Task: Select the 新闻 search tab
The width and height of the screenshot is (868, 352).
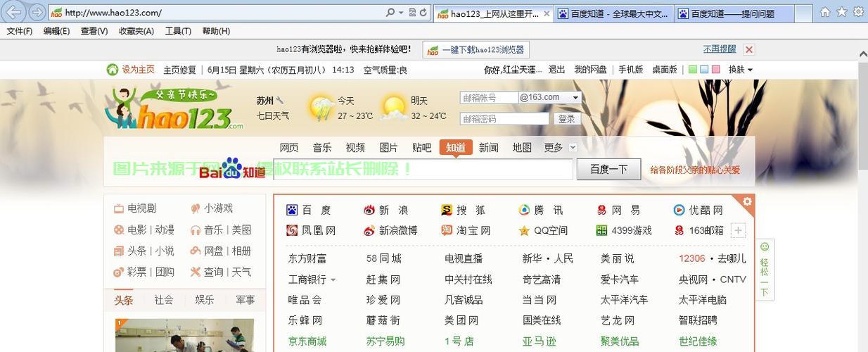Action: click(x=489, y=147)
